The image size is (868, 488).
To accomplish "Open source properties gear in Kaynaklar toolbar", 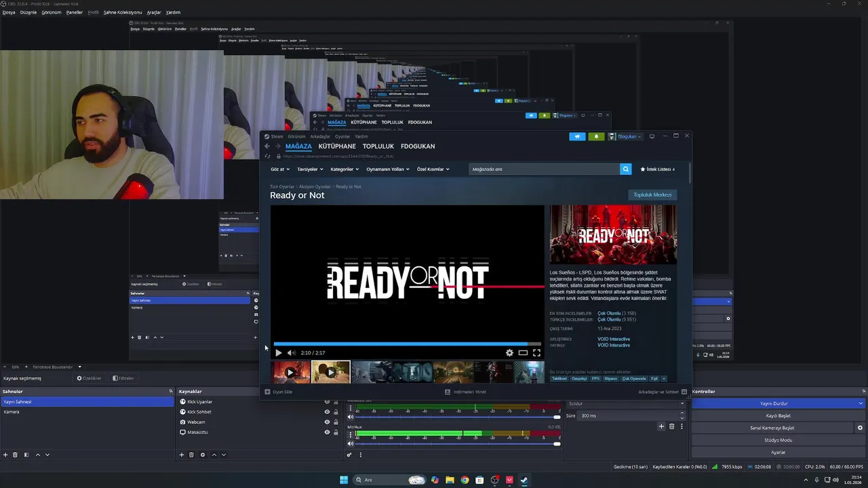I will (x=203, y=455).
